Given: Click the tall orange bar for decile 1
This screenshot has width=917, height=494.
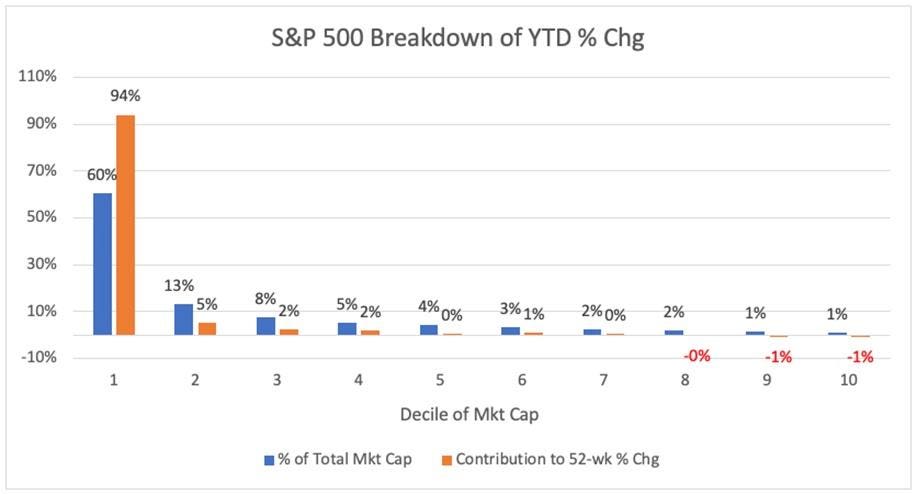Looking at the screenshot, I should pyautogui.click(x=125, y=225).
